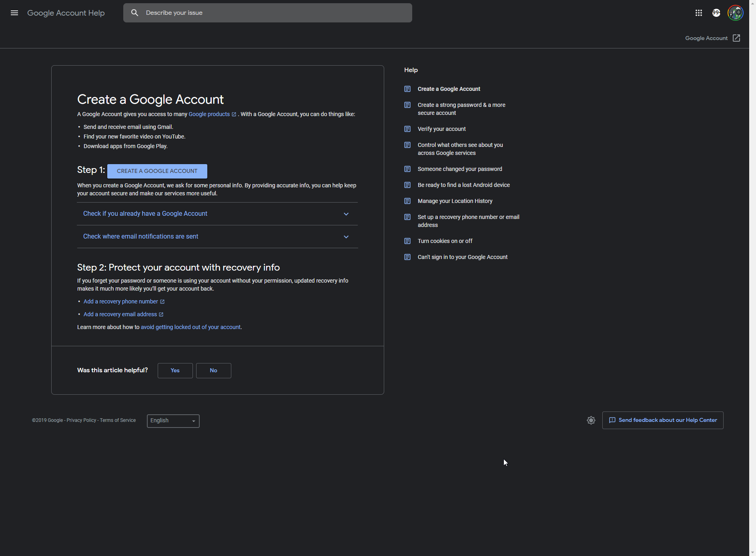Open Control what others see article
Viewport: 756px width, 556px height.
[460, 149]
